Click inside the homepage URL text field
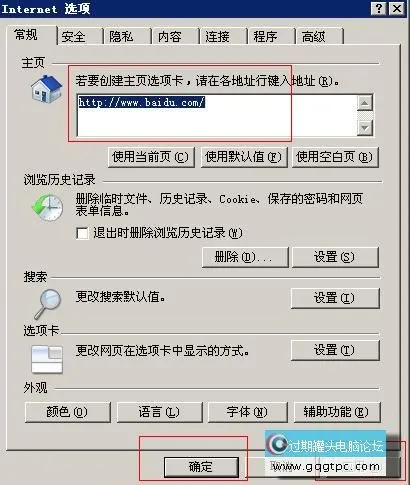The image size is (410, 485). point(217,116)
